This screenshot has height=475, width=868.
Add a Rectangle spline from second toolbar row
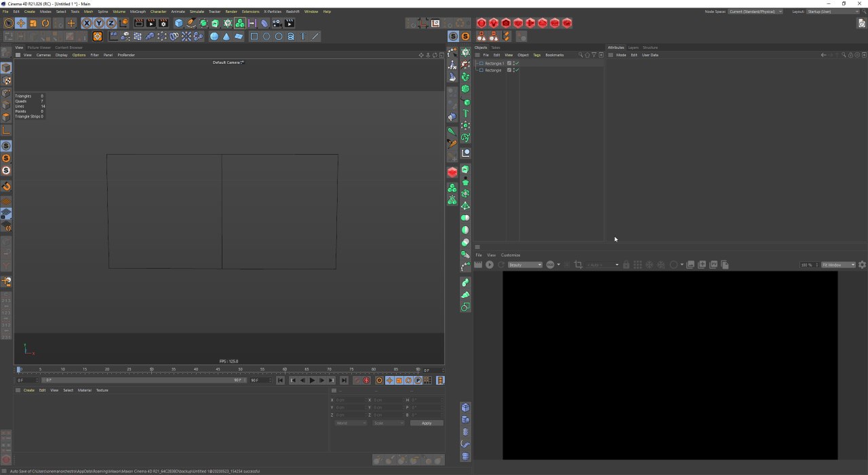(254, 37)
